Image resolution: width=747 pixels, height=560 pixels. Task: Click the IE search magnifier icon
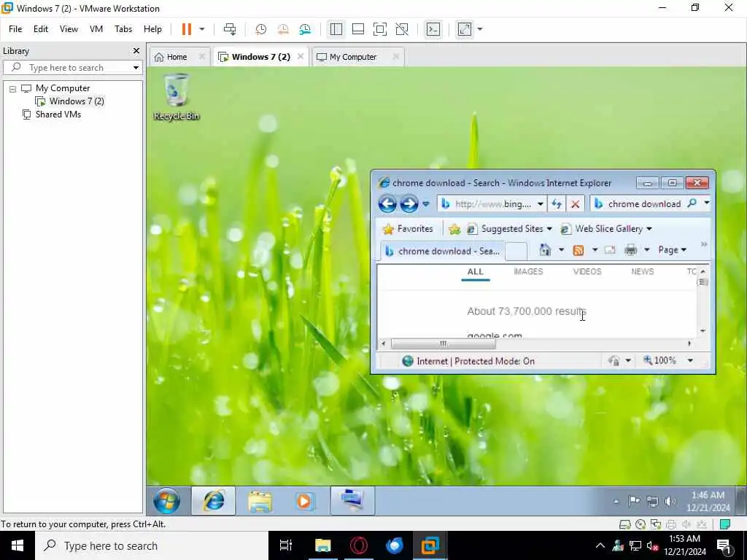(692, 204)
